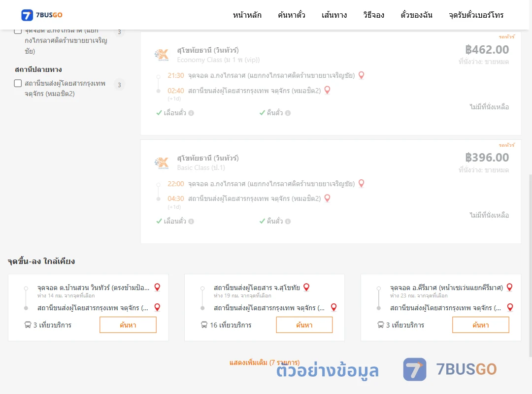This screenshot has width=532, height=394.
Task: Click map pin beside the 22:00 departure stop
Action: tap(362, 184)
